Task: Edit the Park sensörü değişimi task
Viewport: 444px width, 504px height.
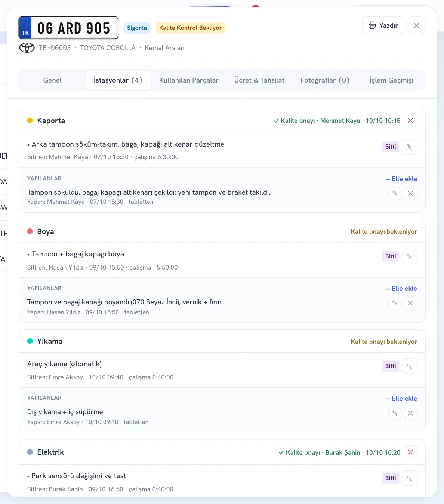Action: pyautogui.click(x=409, y=478)
